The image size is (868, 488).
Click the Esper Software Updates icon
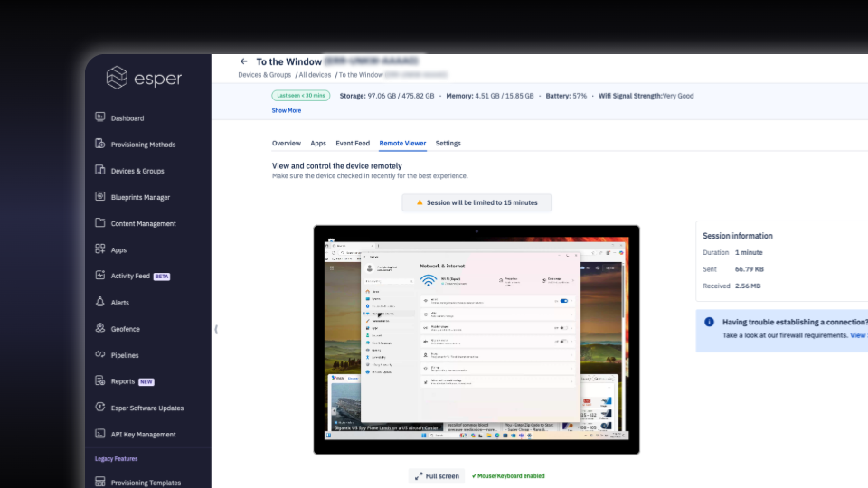(100, 408)
